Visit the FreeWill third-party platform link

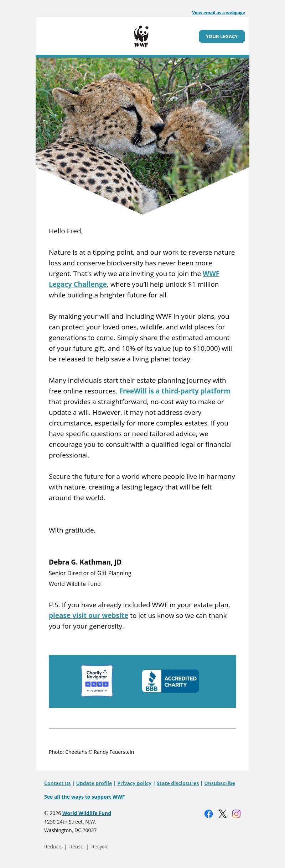[175, 391]
